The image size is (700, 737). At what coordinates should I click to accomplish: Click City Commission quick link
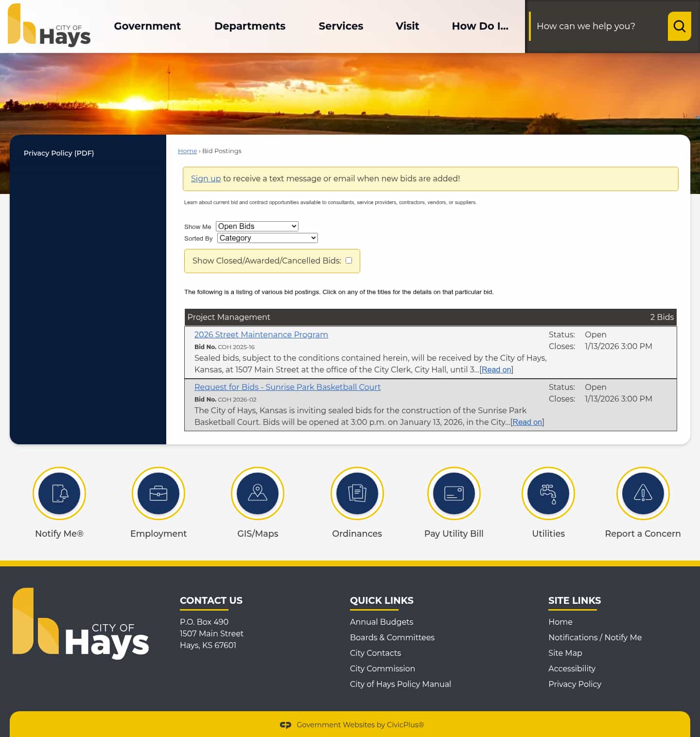click(x=383, y=668)
